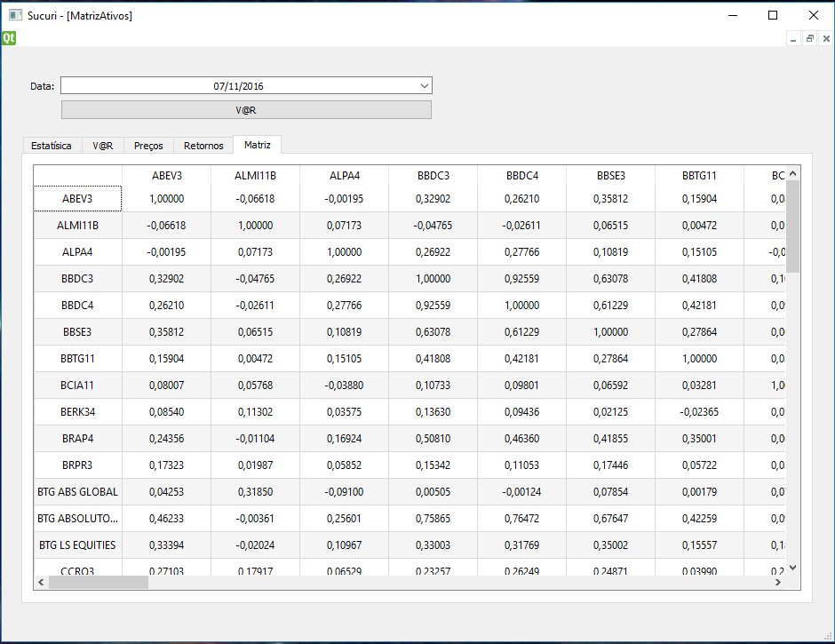Select the BBDC3 column header
835x644 pixels.
(433, 176)
